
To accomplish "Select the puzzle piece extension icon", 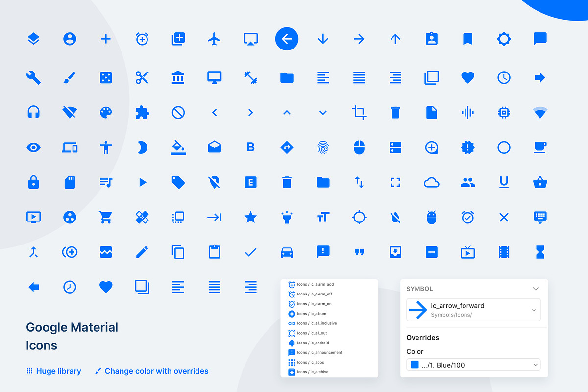I will [142, 112].
